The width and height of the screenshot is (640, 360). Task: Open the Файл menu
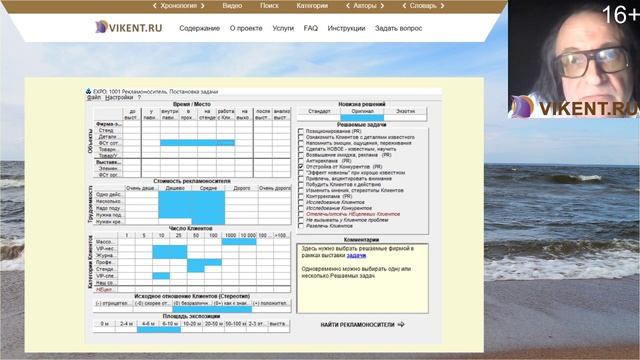pos(94,98)
